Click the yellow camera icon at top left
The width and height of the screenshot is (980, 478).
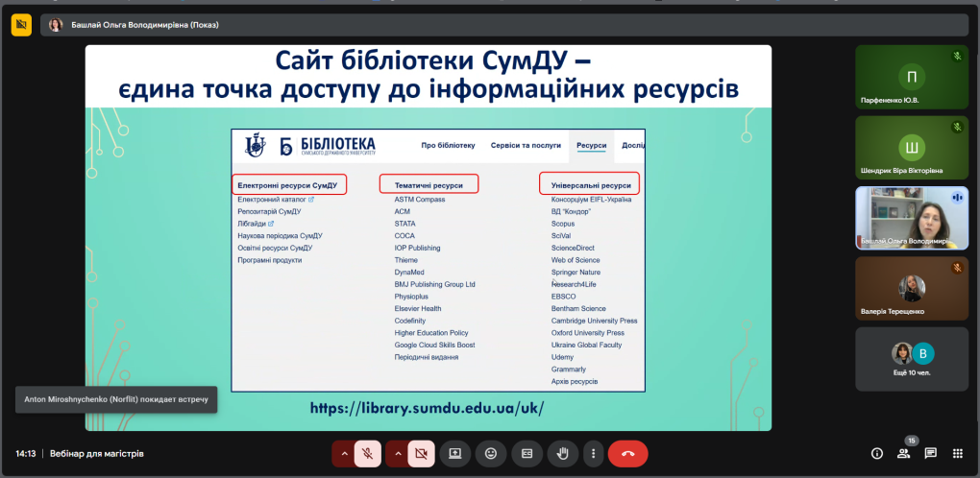click(21, 25)
